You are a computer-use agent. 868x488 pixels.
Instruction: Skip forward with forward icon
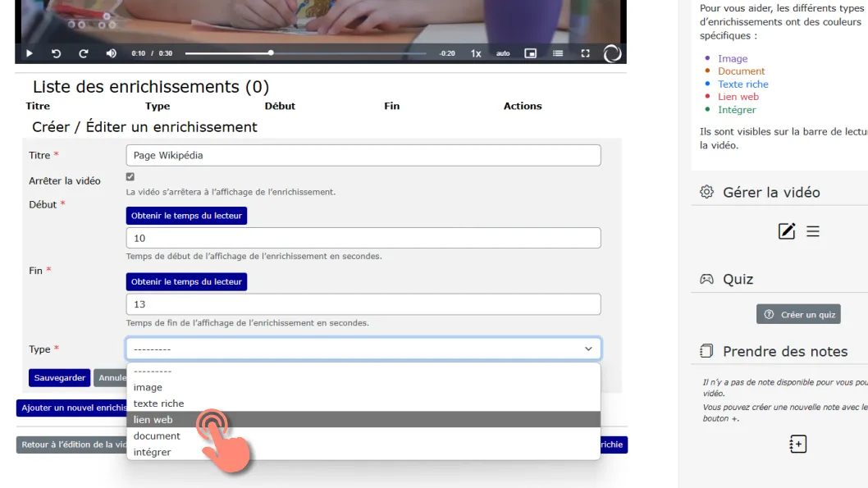[84, 53]
